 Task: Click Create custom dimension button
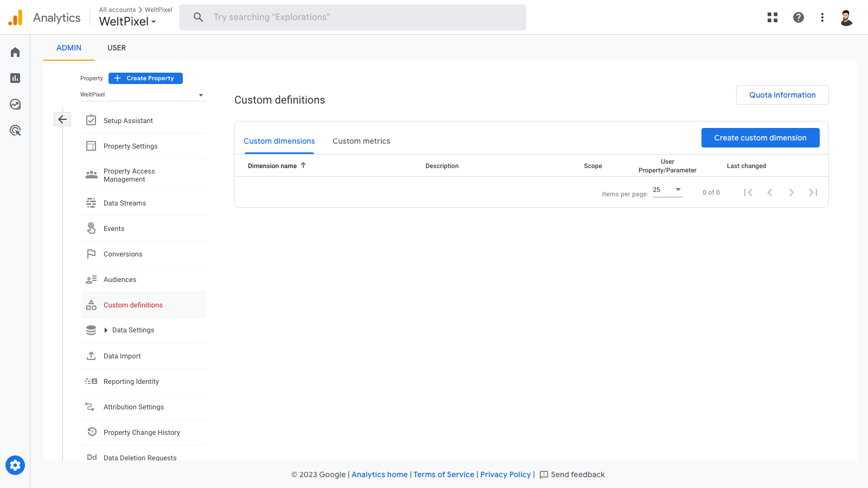click(760, 138)
